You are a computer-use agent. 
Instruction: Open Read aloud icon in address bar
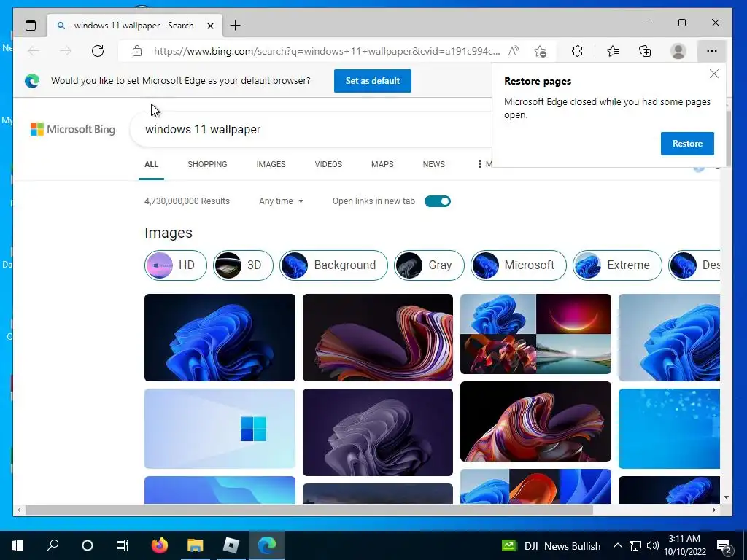click(x=514, y=51)
